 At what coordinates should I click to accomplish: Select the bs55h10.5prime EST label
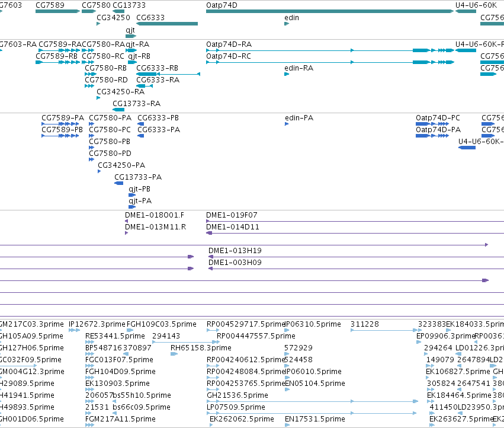[x=142, y=395]
